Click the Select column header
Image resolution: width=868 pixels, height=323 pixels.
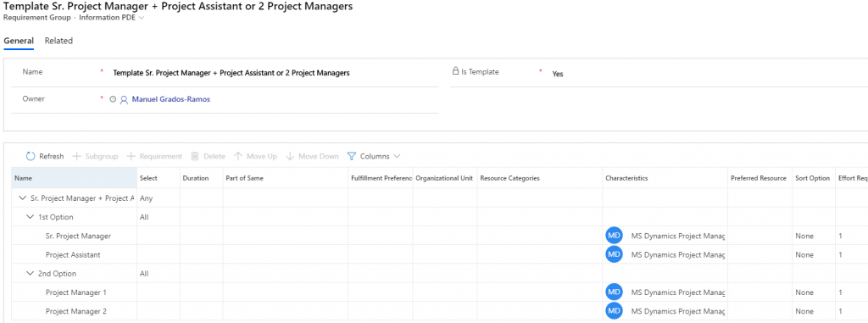(159, 178)
